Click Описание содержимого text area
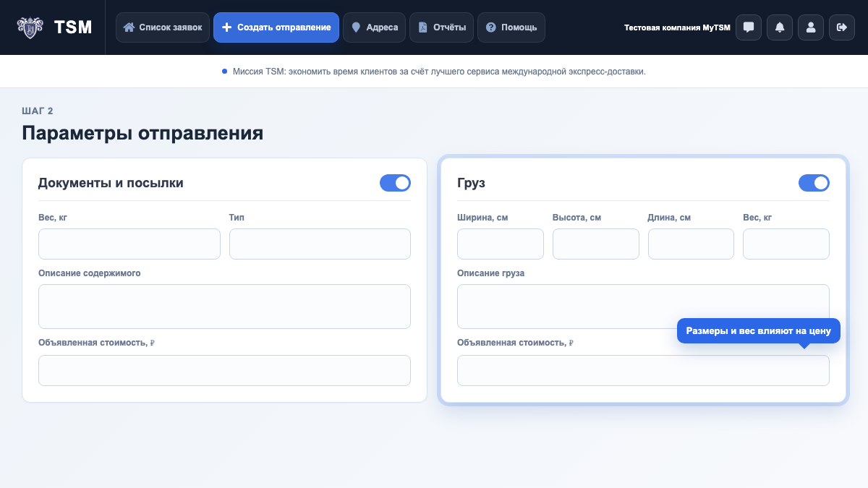Viewport: 868px width, 488px height. click(224, 307)
